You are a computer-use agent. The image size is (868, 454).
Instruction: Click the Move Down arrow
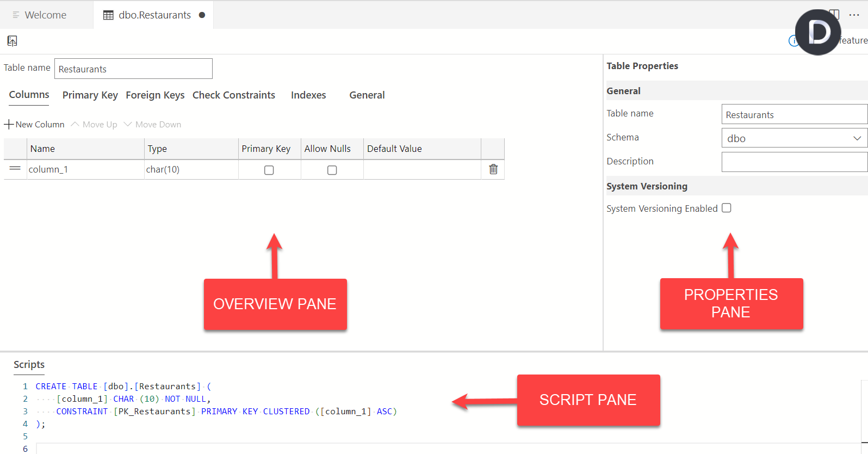pyautogui.click(x=128, y=125)
